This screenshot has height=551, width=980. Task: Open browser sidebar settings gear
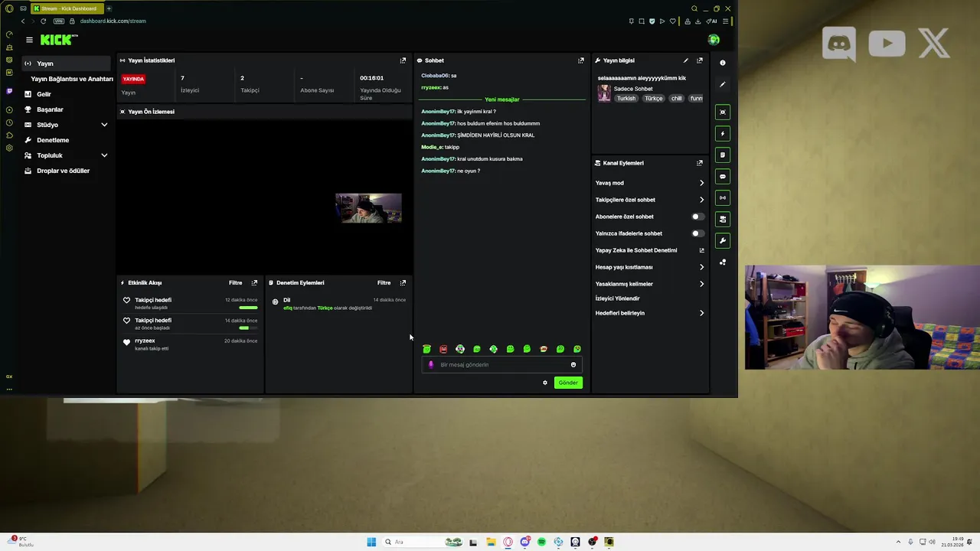click(9, 148)
